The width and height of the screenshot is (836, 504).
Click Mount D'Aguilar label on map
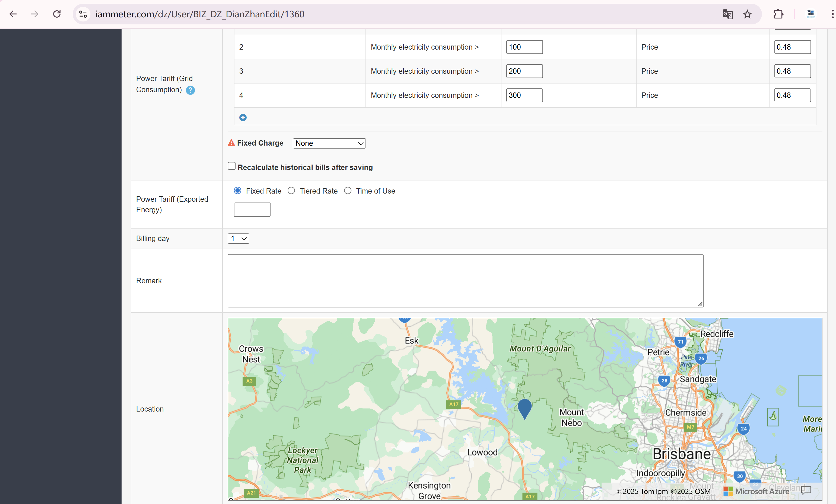(x=540, y=349)
